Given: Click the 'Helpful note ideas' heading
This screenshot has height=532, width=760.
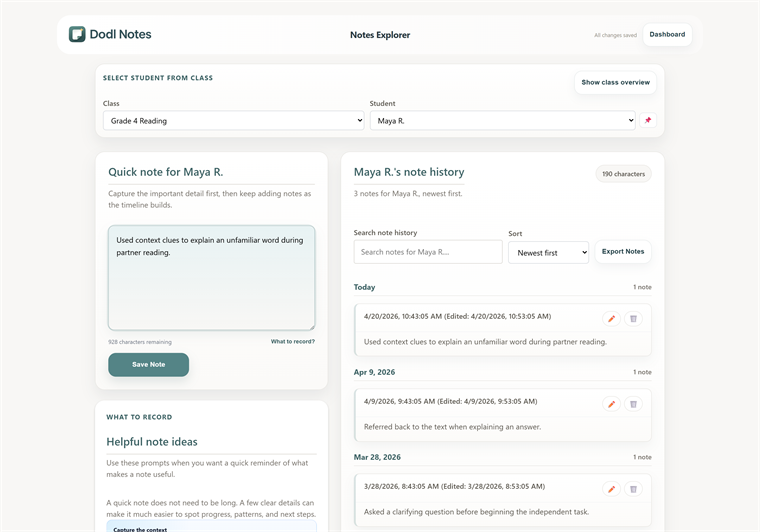Looking at the screenshot, I should pos(152,442).
